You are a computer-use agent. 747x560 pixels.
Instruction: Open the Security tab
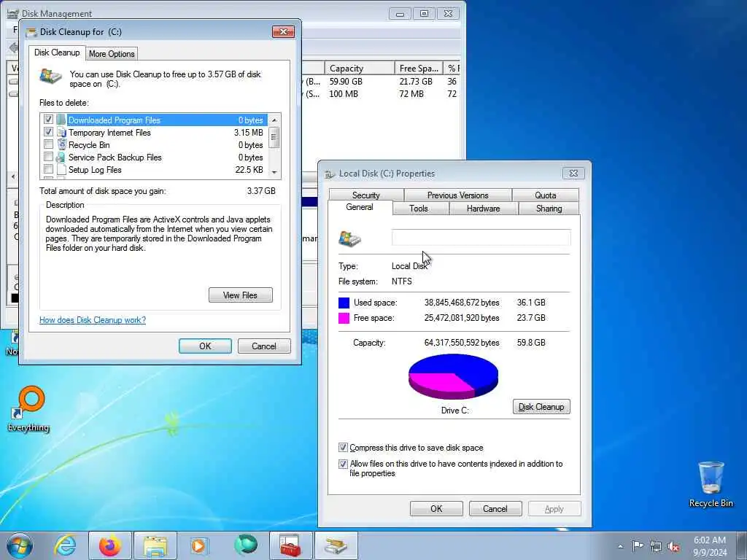tap(366, 195)
